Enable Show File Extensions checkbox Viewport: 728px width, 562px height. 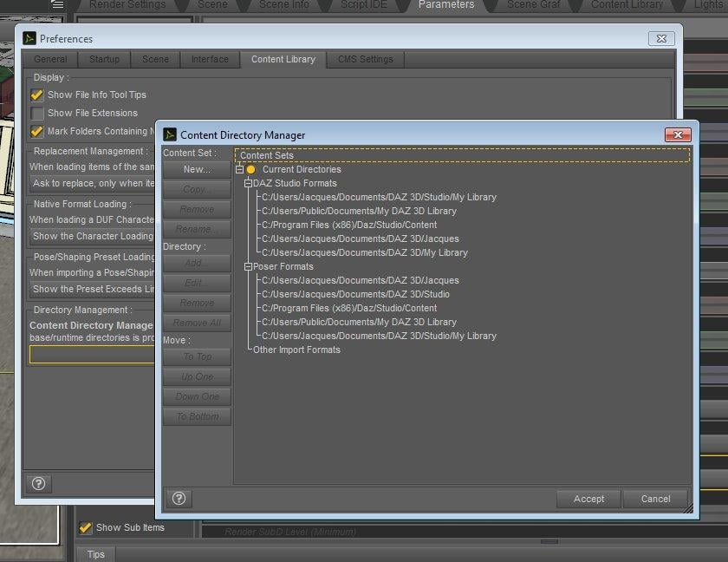[37, 114]
